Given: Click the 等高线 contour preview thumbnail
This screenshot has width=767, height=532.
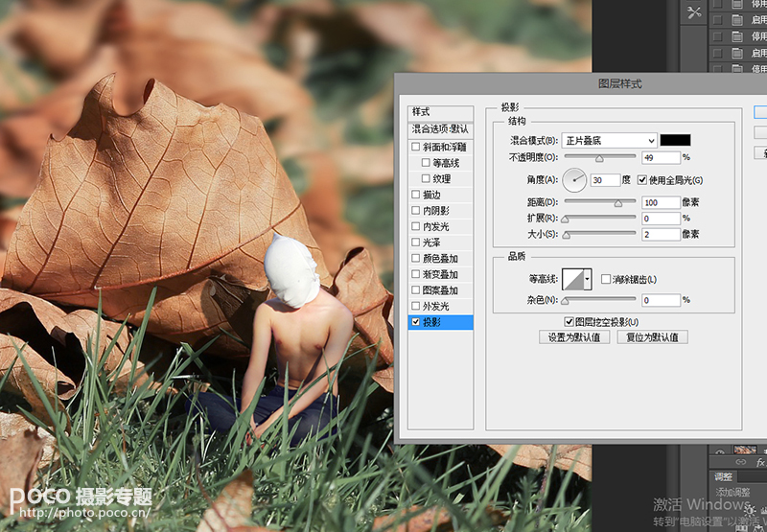Looking at the screenshot, I should [572, 279].
